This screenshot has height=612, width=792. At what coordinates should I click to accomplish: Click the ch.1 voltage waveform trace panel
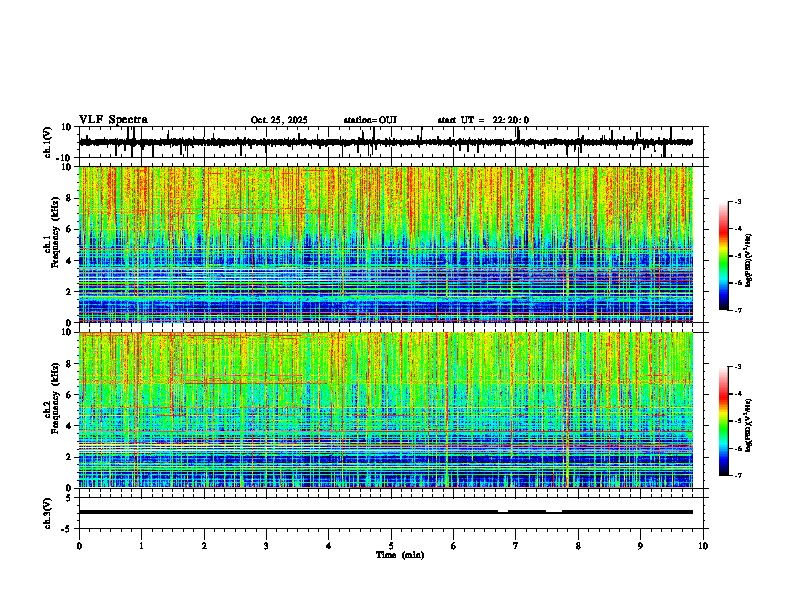393,142
